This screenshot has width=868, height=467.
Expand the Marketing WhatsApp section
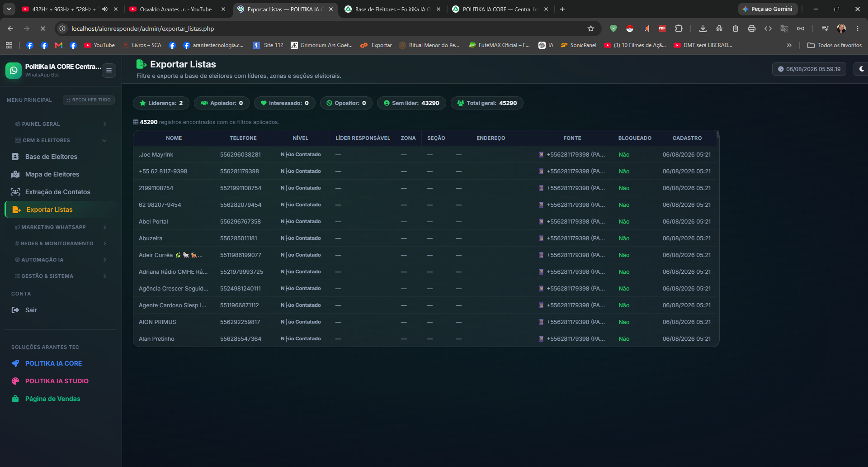pyautogui.click(x=61, y=227)
